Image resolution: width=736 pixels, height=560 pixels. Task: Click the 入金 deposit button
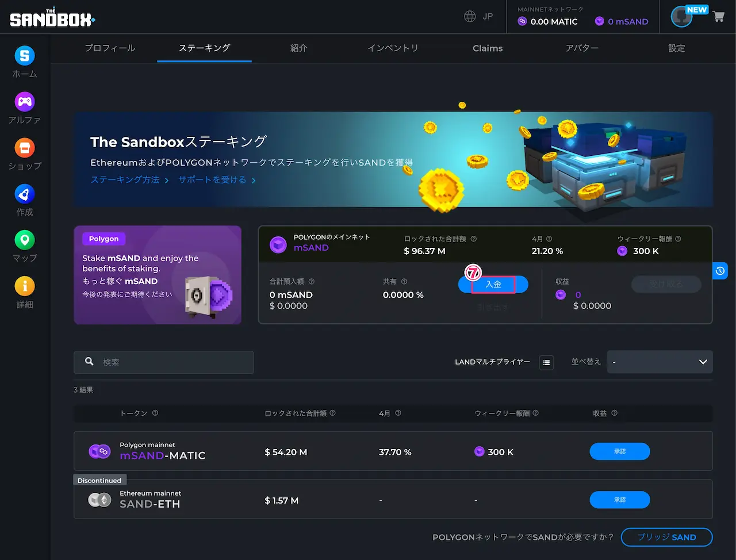point(493,285)
